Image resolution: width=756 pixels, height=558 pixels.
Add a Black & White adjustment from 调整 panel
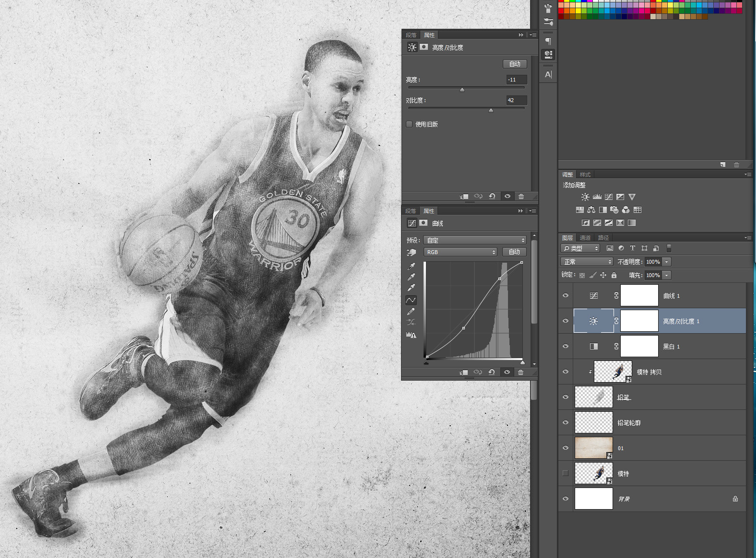pos(603,210)
